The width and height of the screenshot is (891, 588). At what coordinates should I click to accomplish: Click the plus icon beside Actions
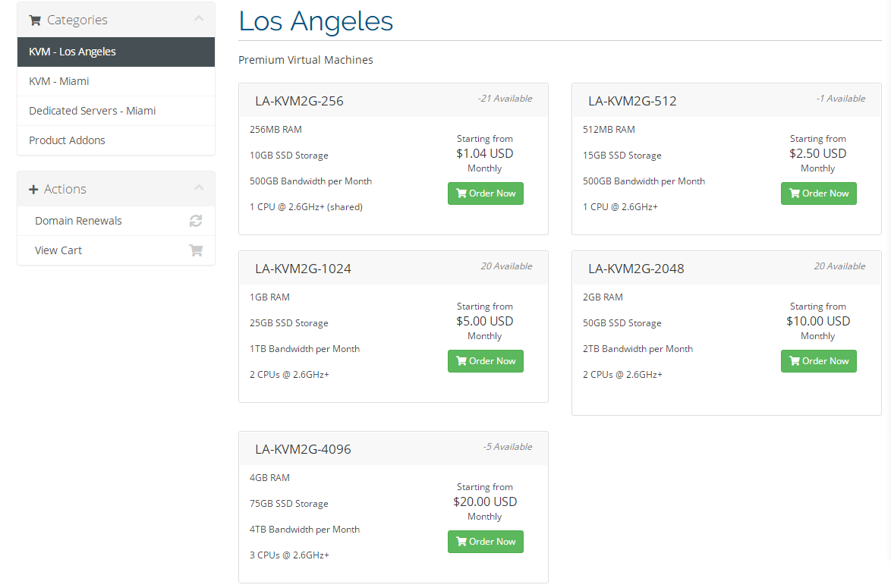33,190
